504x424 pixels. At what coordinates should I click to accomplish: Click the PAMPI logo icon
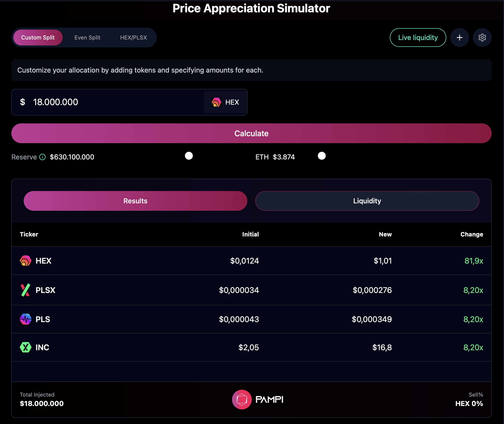(242, 399)
